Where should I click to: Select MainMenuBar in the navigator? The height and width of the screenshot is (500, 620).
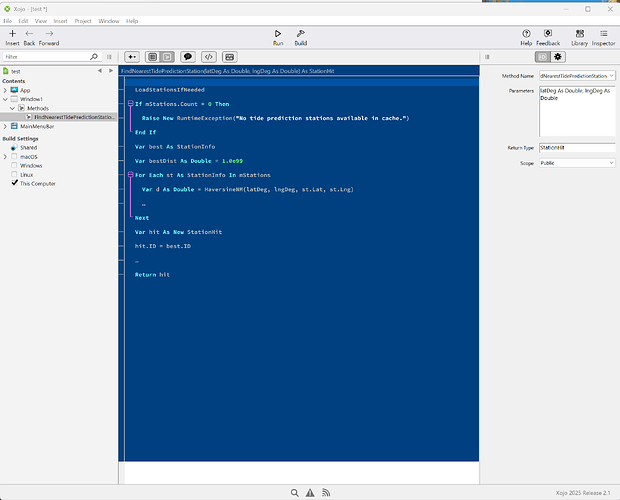click(37, 126)
